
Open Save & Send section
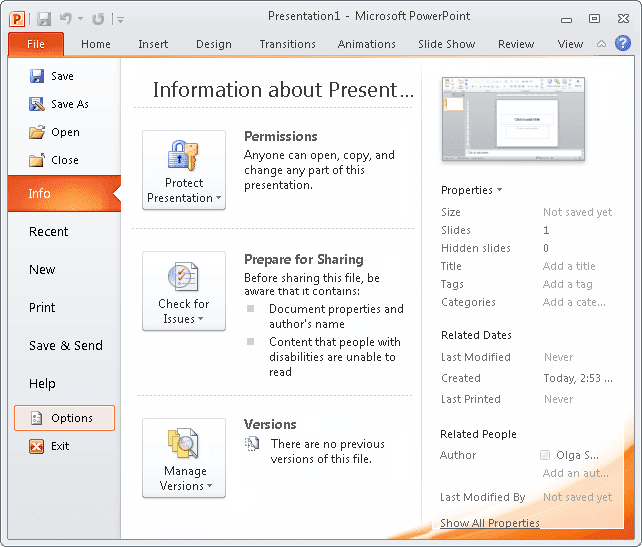tap(64, 346)
